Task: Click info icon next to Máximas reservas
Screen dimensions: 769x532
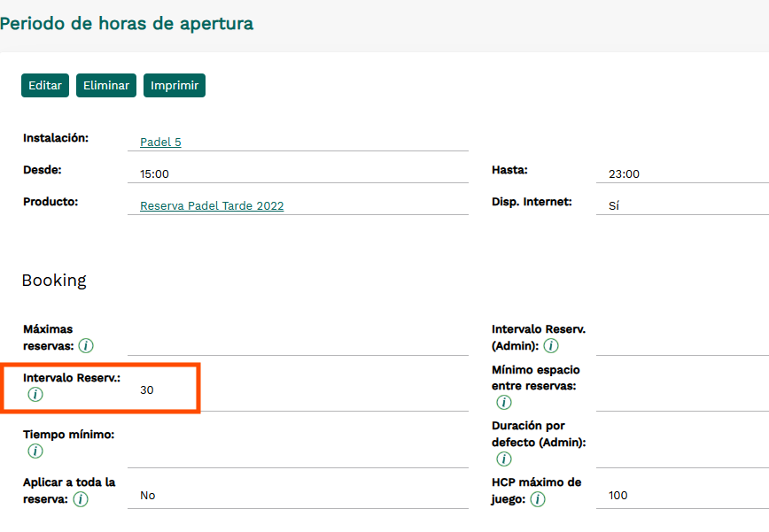Action: (x=87, y=346)
